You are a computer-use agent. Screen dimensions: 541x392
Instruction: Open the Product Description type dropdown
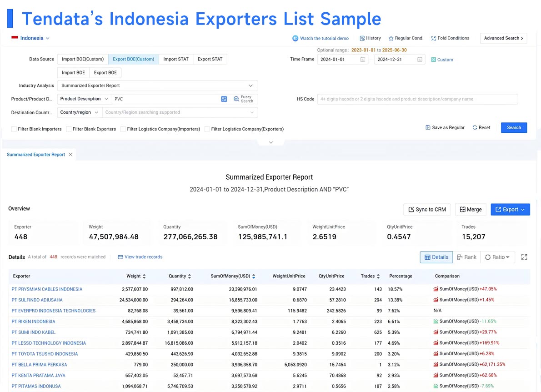[x=84, y=99]
